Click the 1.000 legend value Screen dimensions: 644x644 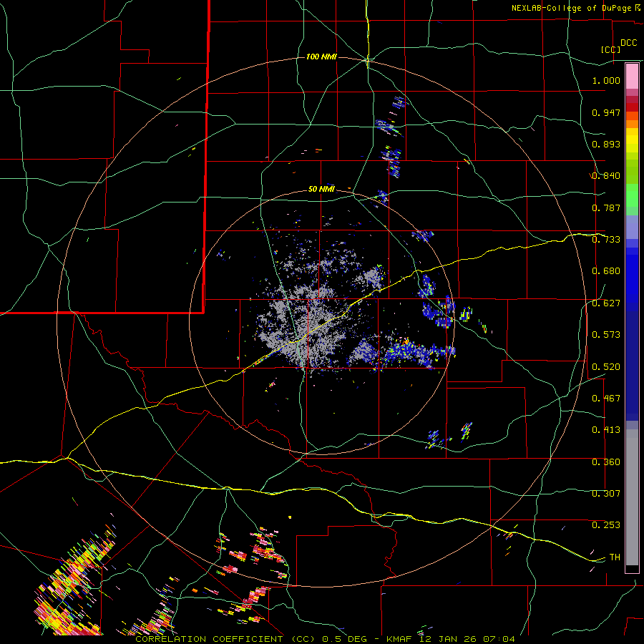[x=606, y=80]
